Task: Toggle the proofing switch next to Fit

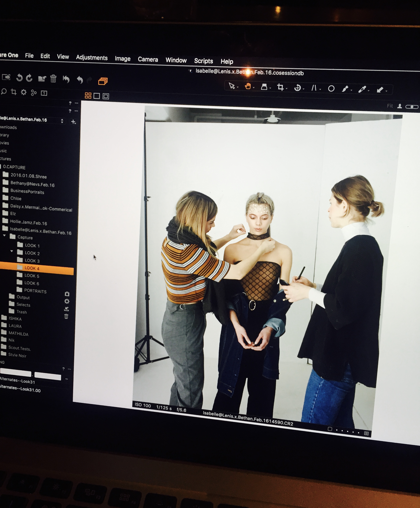Action: (412, 107)
